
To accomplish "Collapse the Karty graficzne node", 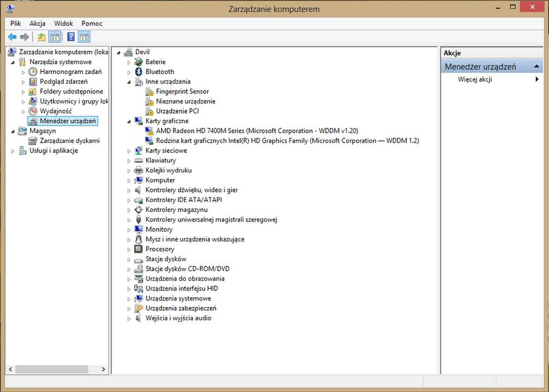I will pyautogui.click(x=129, y=122).
